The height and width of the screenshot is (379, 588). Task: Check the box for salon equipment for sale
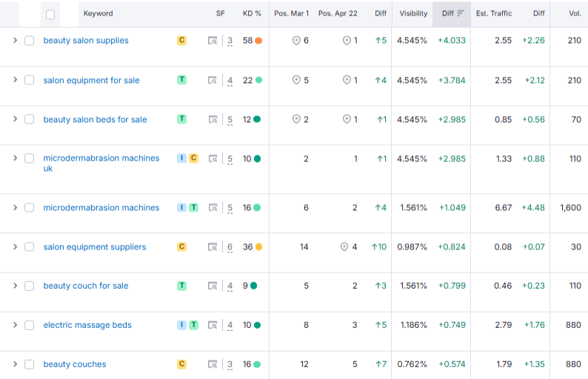pyautogui.click(x=29, y=80)
